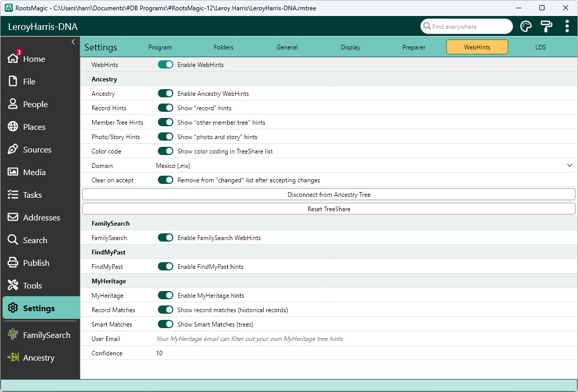This screenshot has width=578, height=392.
Task: Open the Display settings tab
Action: point(350,47)
